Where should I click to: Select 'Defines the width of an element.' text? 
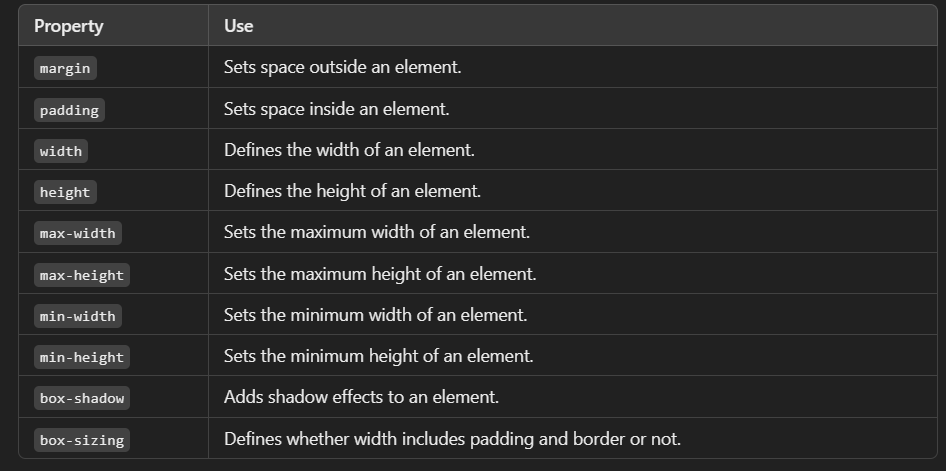click(x=349, y=150)
